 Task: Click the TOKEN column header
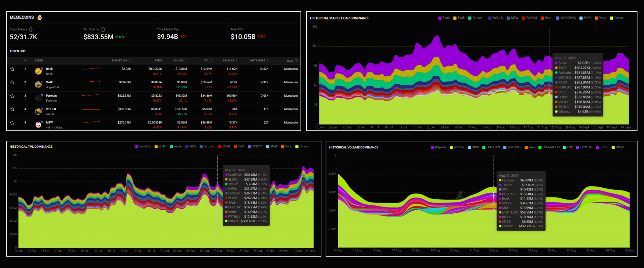point(39,61)
